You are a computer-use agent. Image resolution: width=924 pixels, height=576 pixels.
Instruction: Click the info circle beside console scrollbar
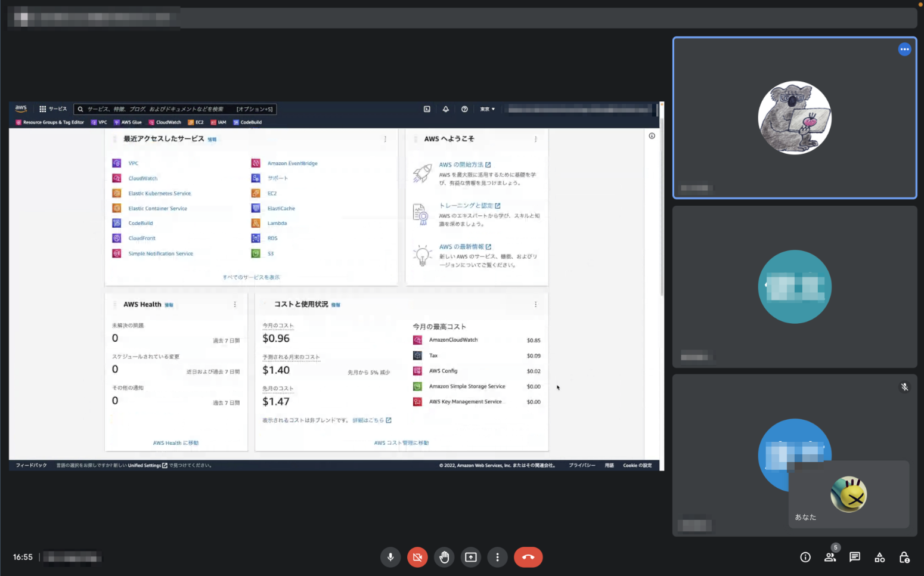pyautogui.click(x=652, y=136)
